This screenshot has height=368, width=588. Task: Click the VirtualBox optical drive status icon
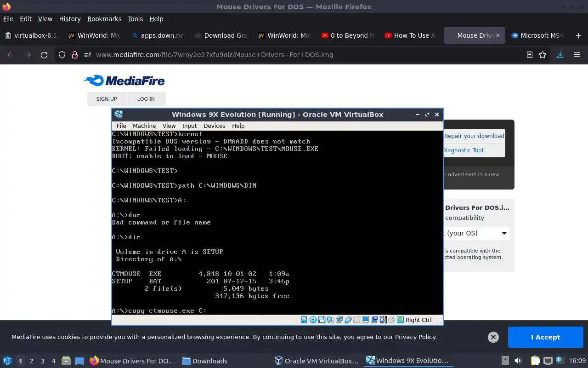(x=313, y=320)
